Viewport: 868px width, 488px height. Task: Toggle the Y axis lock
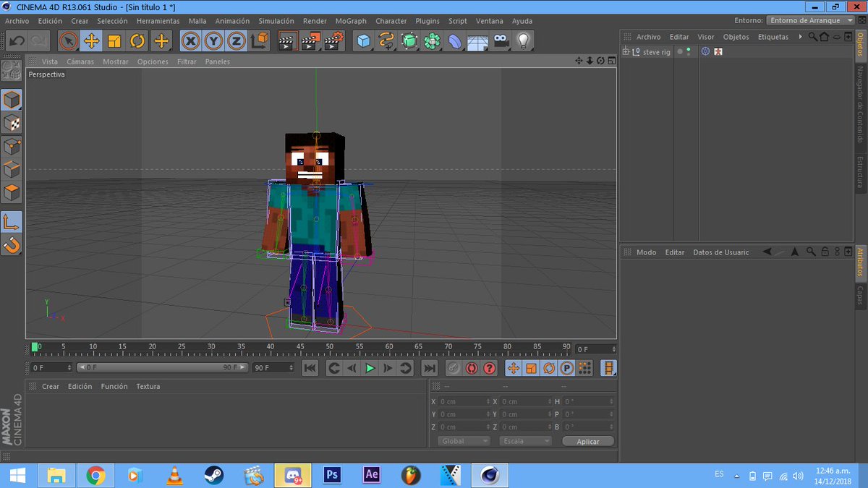pyautogui.click(x=214, y=41)
